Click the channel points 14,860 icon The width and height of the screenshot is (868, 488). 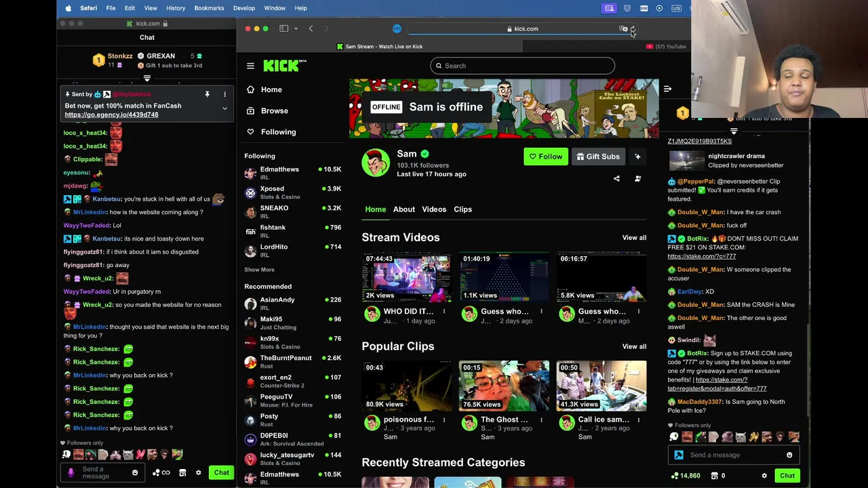tap(674, 476)
